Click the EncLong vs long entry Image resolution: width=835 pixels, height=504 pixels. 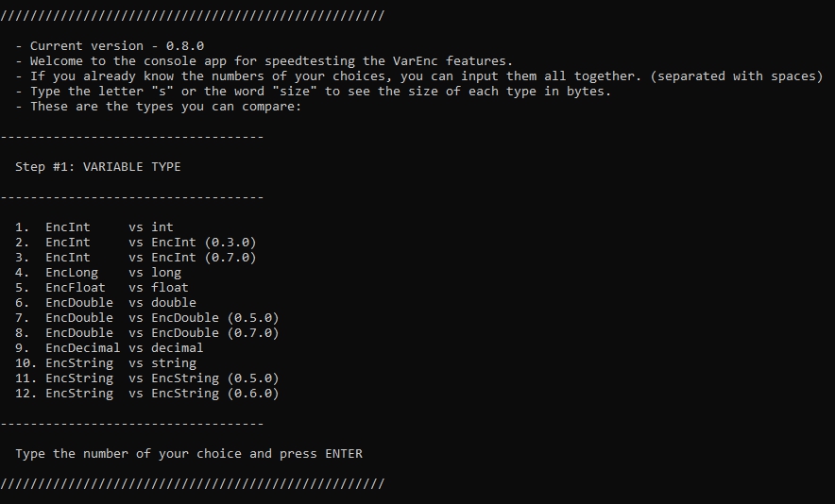[x=98, y=273]
